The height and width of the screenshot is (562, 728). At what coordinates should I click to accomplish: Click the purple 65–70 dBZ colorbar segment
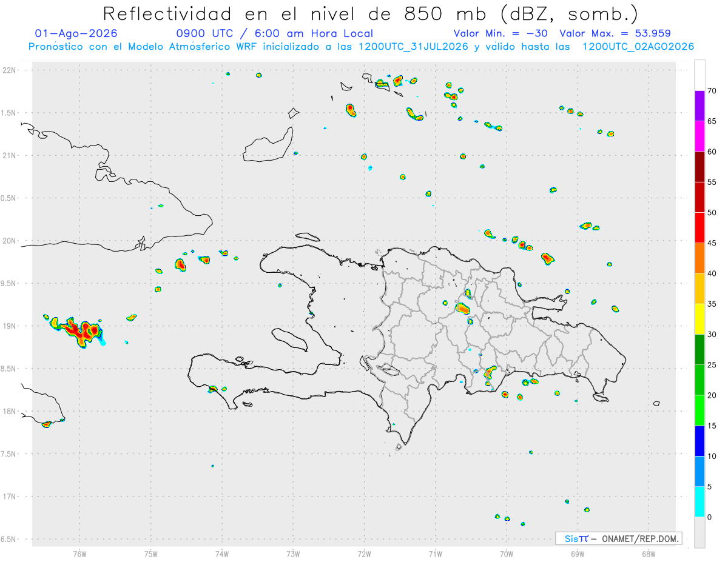click(x=699, y=105)
